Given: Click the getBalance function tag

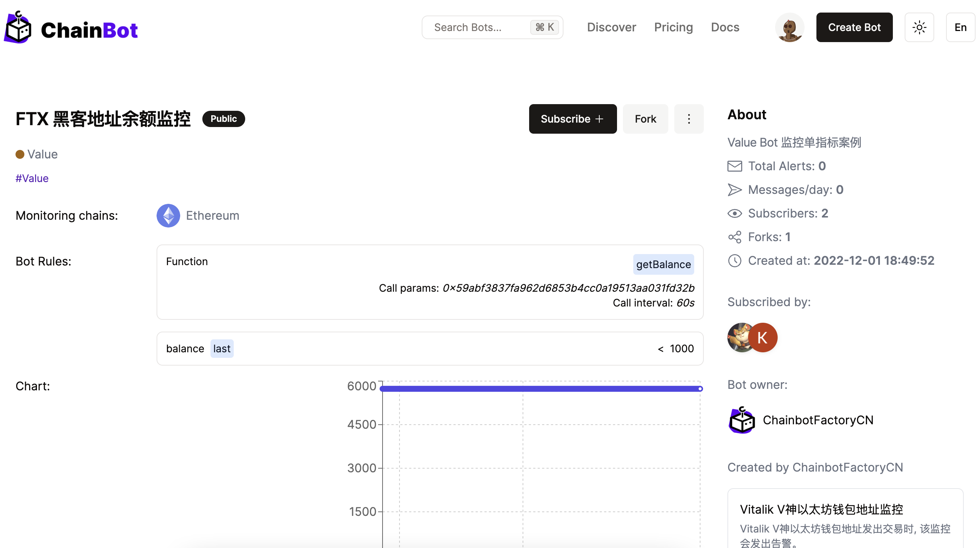Looking at the screenshot, I should pos(663,264).
